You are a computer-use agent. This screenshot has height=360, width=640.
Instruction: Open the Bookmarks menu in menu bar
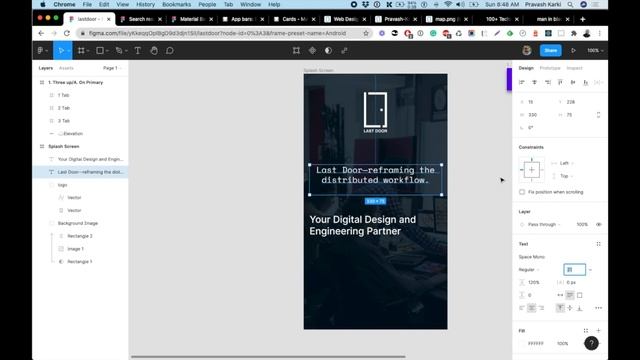tap(176, 4)
